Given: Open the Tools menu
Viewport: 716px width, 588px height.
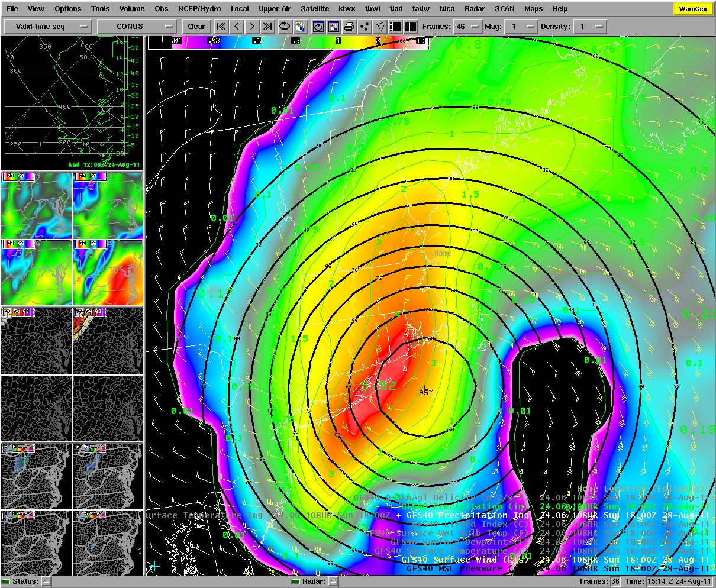Looking at the screenshot, I should 101,9.
